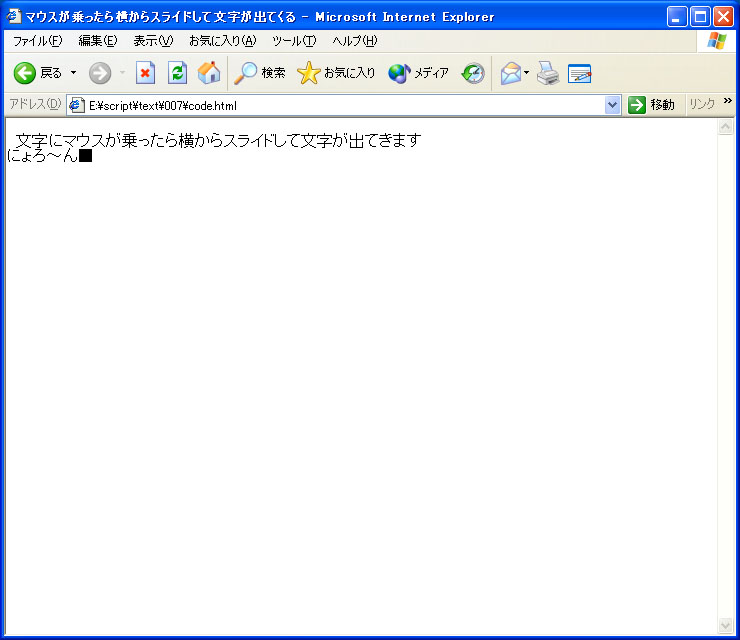
Task: Click the Forward arrow button
Action: click(100, 73)
